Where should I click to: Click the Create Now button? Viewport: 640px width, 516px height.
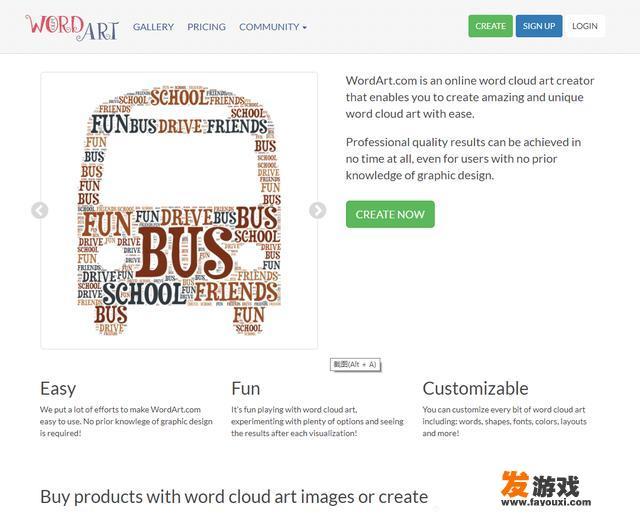tap(390, 214)
